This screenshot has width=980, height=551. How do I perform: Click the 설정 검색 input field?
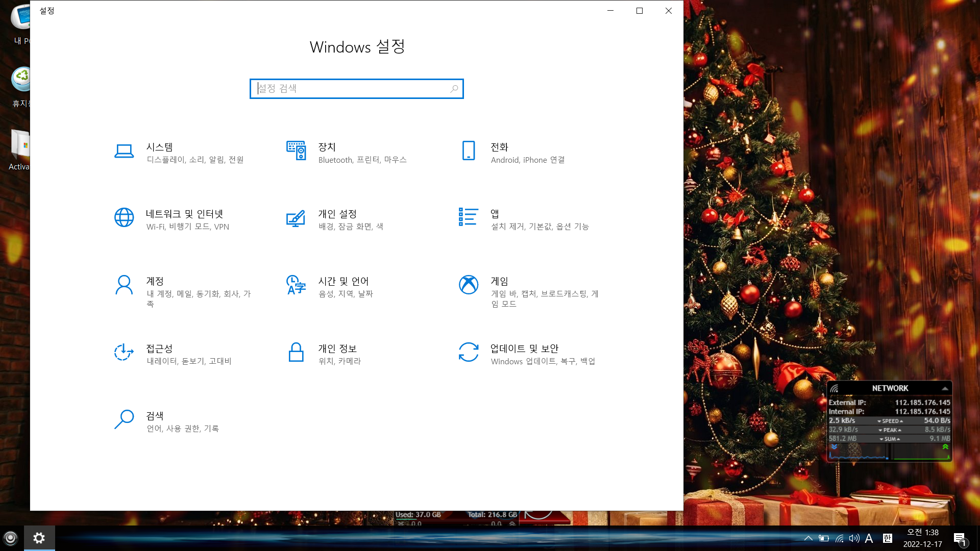pos(357,89)
